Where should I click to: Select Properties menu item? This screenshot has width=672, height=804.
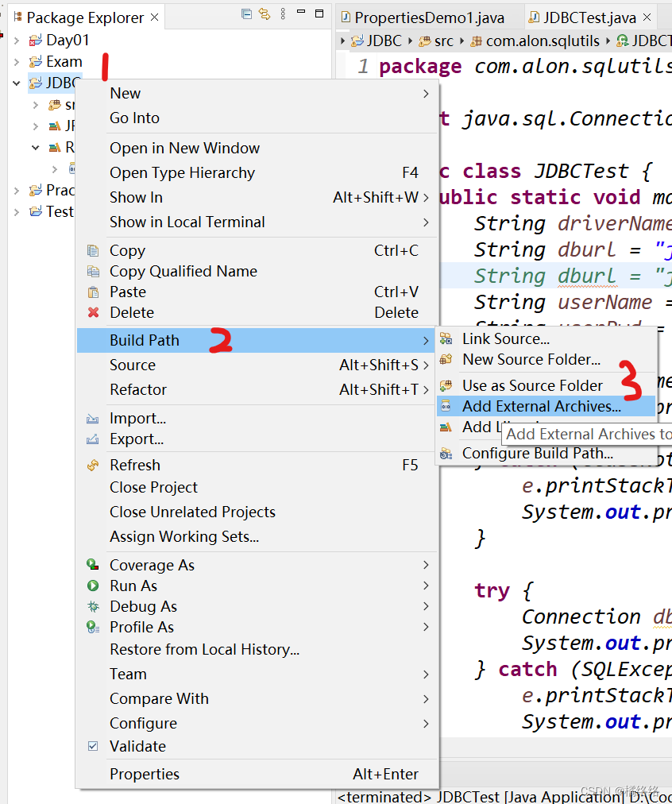[257, 774]
